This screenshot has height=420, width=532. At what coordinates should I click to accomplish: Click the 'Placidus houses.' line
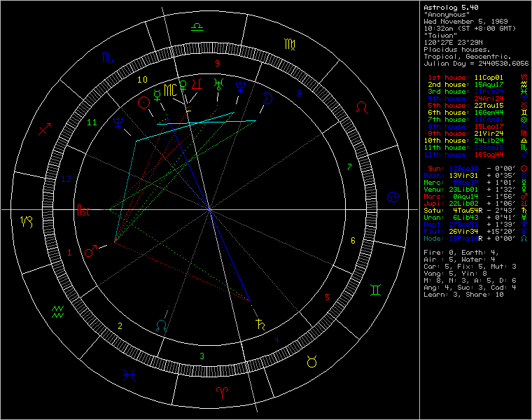[x=457, y=50]
